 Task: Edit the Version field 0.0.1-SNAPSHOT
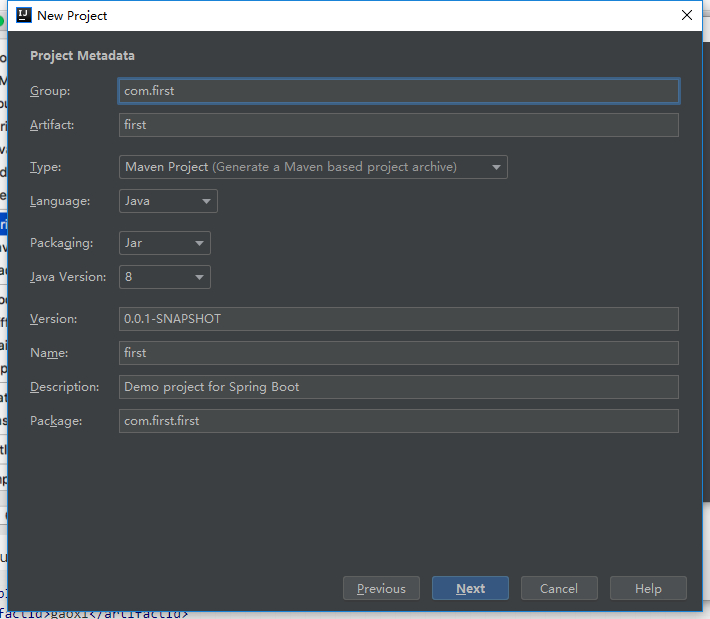[398, 319]
